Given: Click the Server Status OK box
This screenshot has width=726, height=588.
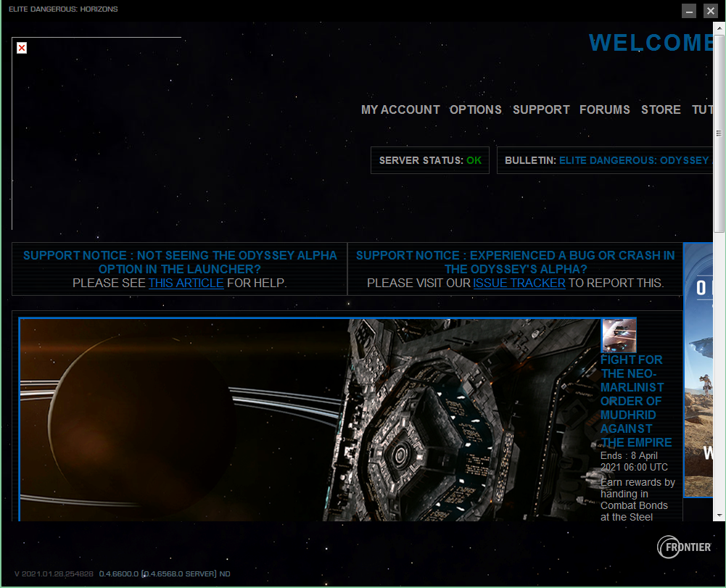Looking at the screenshot, I should click(x=430, y=160).
